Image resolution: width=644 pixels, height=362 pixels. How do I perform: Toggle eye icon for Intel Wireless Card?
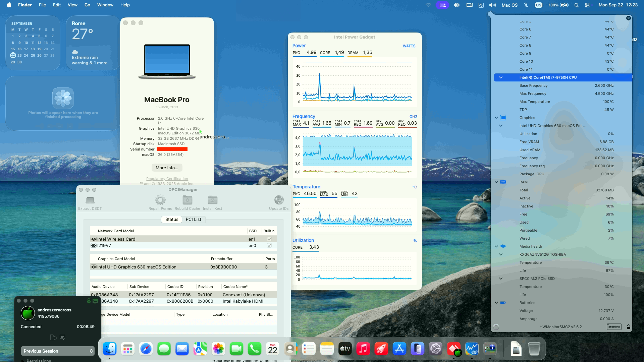(x=94, y=239)
